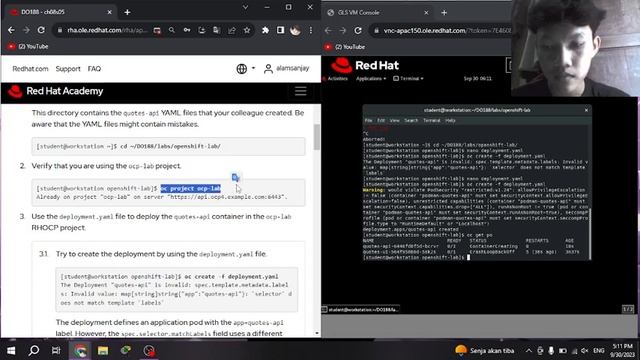Screen dimensions: 640x360
Task: Click the forward arrow in left browser window
Action: click(26, 30)
